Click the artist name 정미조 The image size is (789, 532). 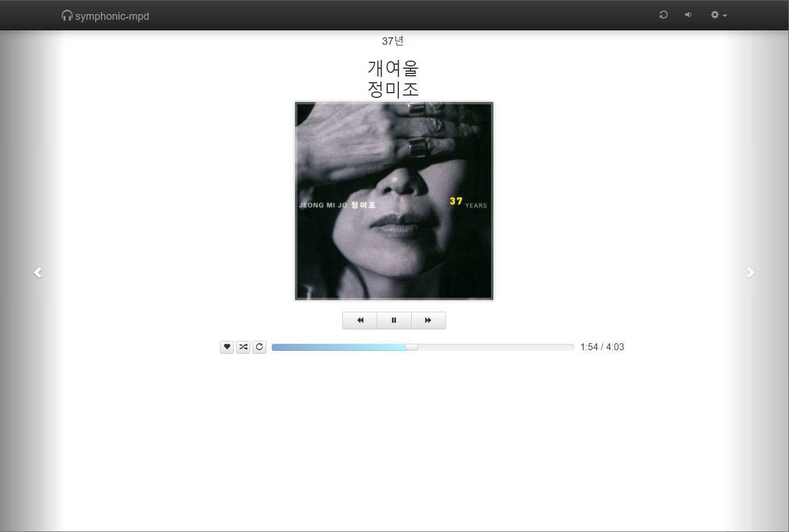393,89
